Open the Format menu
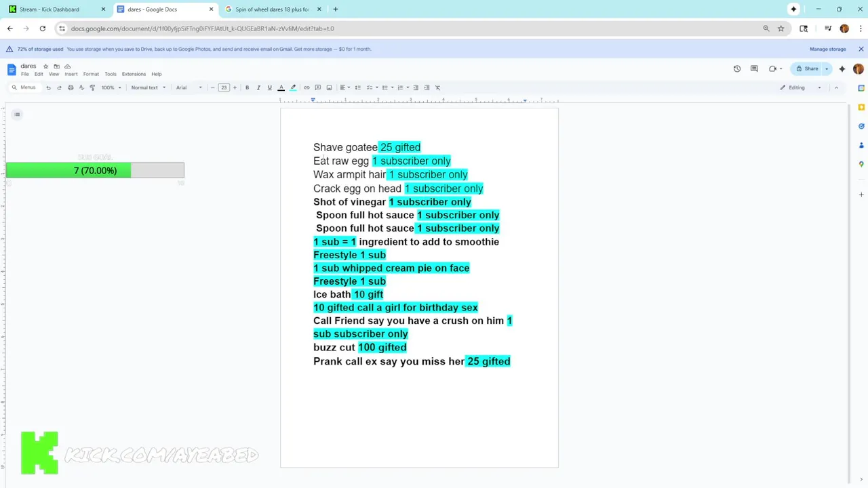868x488 pixels. [91, 74]
